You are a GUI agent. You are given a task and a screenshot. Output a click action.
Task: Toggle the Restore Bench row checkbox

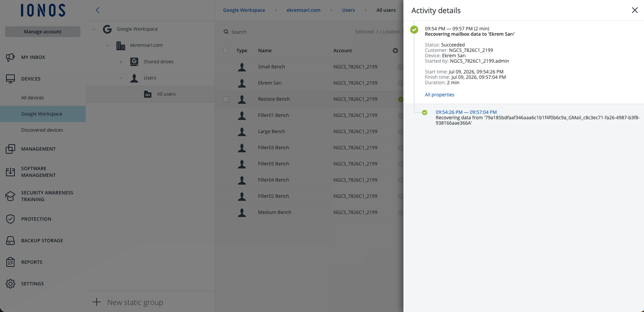coord(226,99)
